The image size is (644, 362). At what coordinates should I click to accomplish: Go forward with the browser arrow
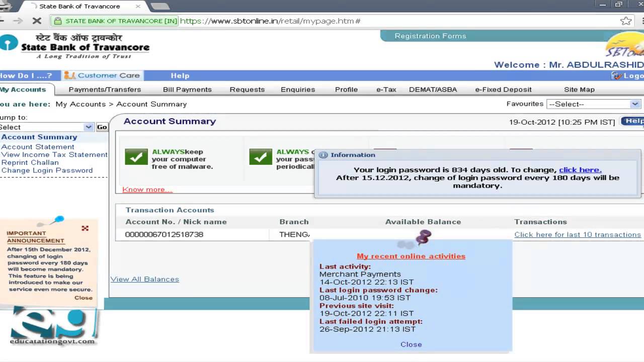point(18,21)
